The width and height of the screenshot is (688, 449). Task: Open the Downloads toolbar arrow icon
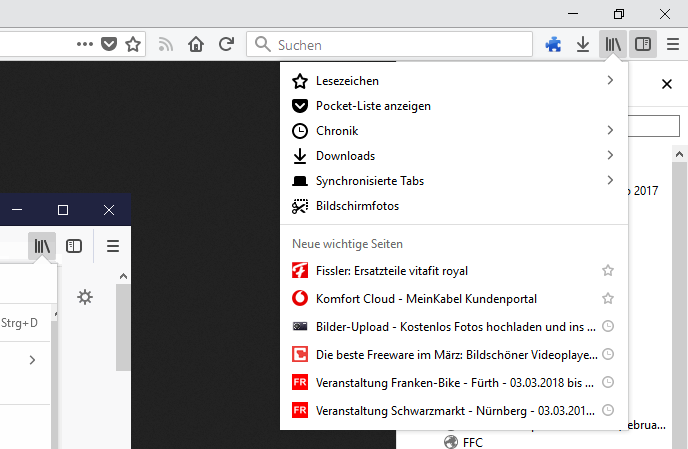pos(582,44)
